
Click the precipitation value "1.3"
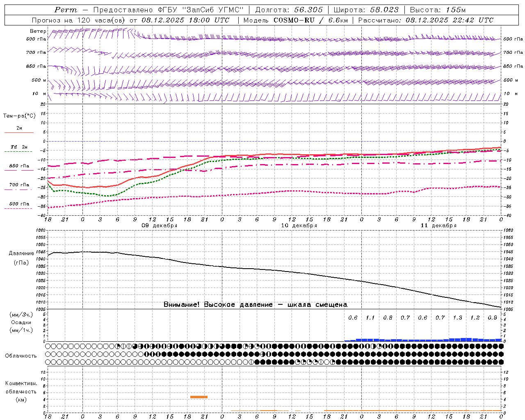tap(457, 317)
